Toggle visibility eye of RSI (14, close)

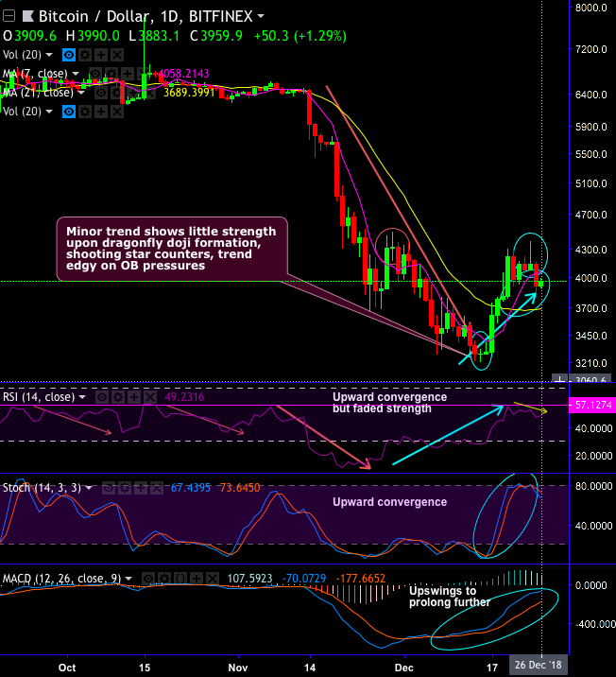(102, 397)
